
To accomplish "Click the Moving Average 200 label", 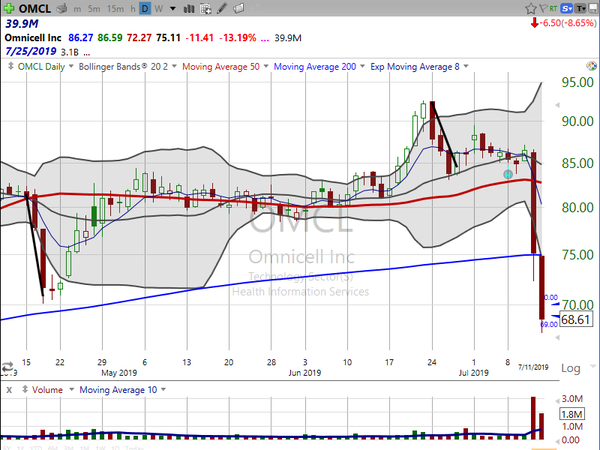I will pos(315,67).
